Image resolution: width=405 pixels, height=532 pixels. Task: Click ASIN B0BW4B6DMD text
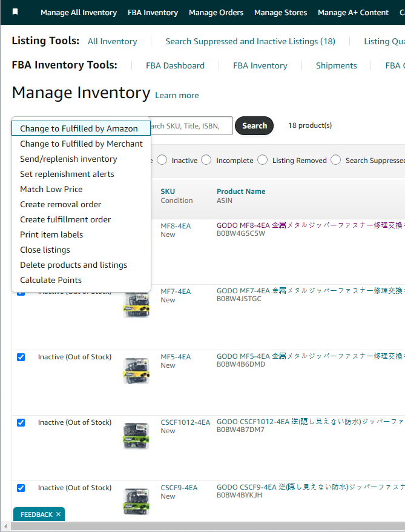(x=241, y=364)
